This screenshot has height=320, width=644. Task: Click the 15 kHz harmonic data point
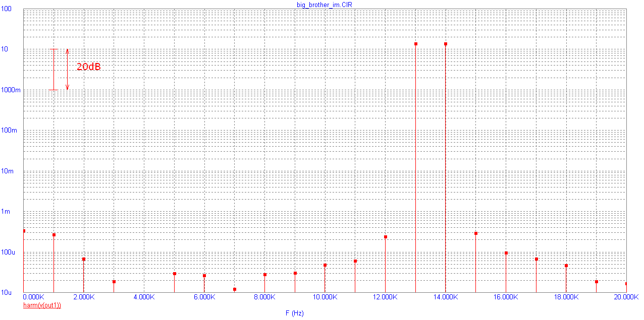point(476,233)
